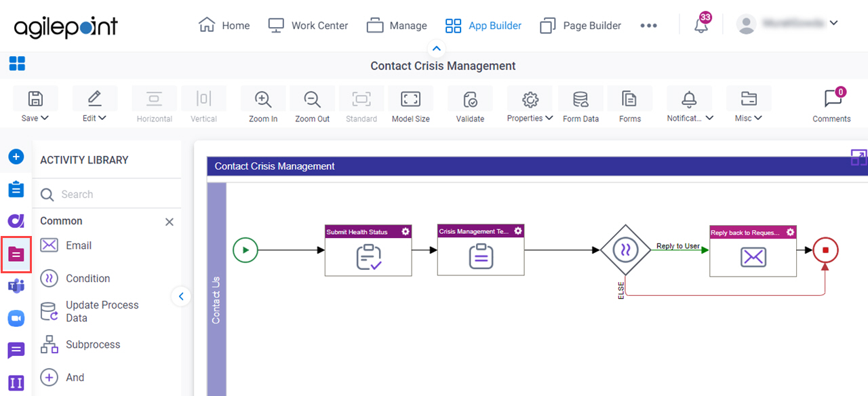Select the Condition activity
The image size is (868, 396).
click(75, 278)
